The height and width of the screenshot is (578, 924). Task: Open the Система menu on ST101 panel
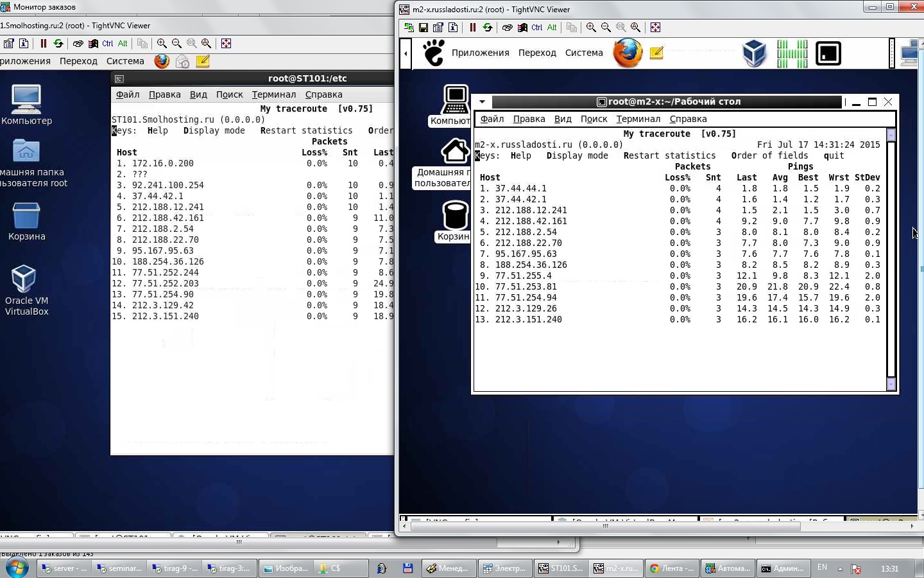[x=125, y=61]
